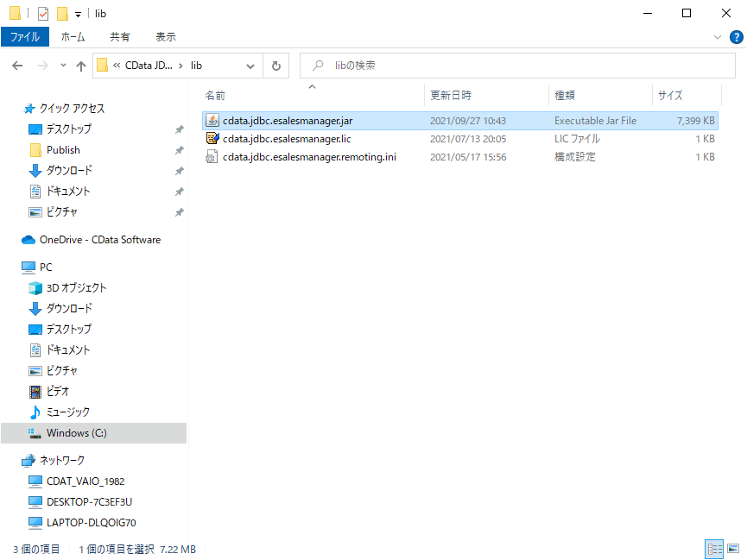
Task: Open ドキュメント under PC
Action: (68, 350)
